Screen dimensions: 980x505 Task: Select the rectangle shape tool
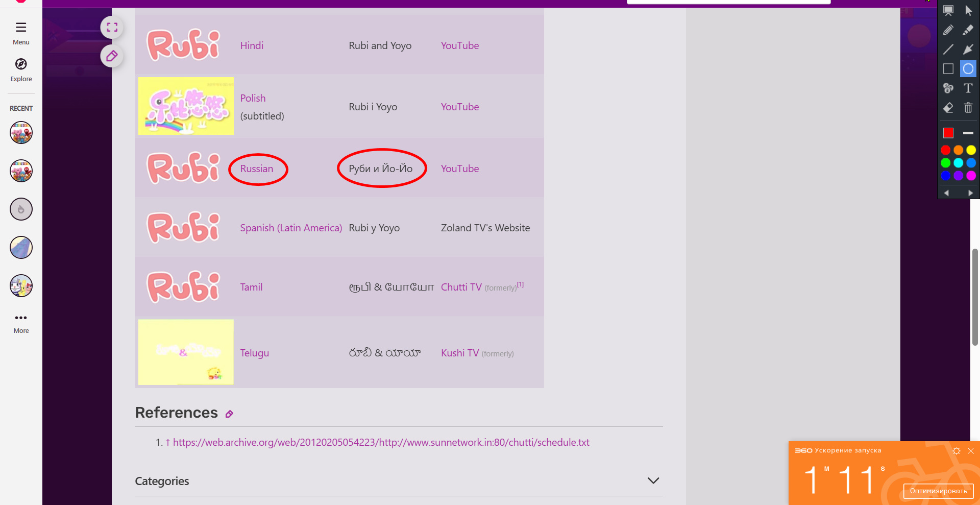point(948,69)
